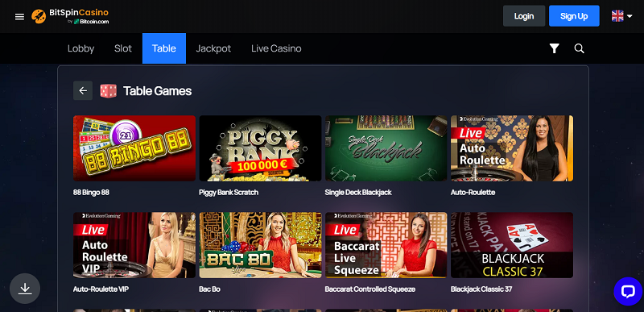Open the hamburger menu icon
The height and width of the screenshot is (312, 644).
pos(19,16)
